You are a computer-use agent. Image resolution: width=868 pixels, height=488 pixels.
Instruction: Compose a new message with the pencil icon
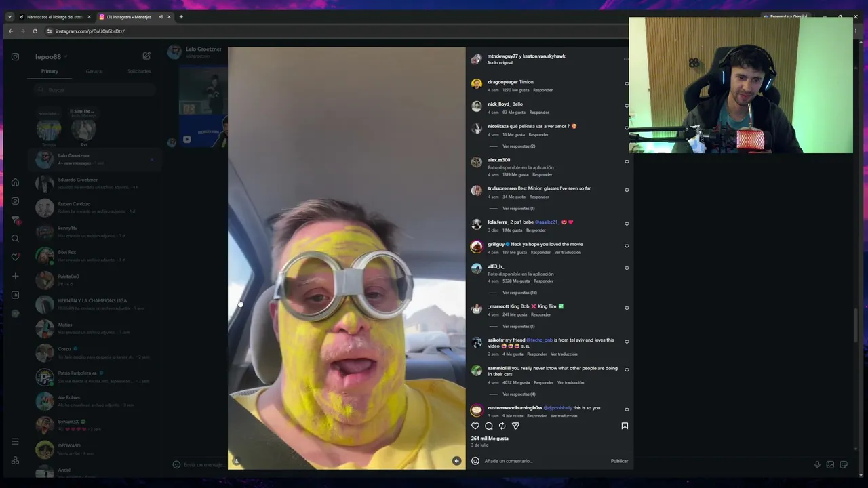[x=146, y=56]
